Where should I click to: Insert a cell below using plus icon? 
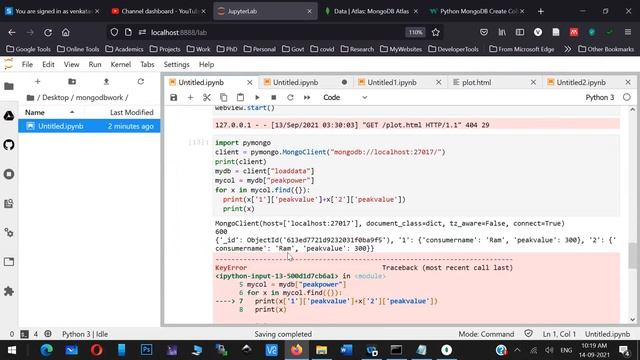pos(190,98)
